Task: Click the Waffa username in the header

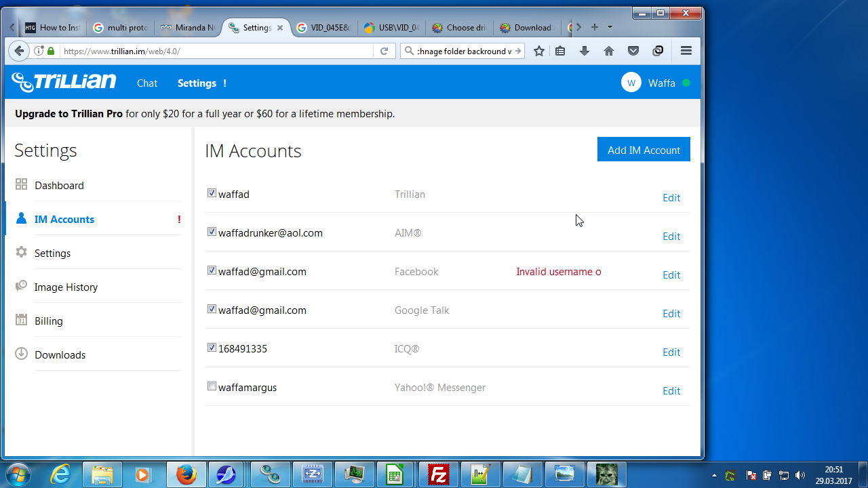Action: [x=662, y=83]
